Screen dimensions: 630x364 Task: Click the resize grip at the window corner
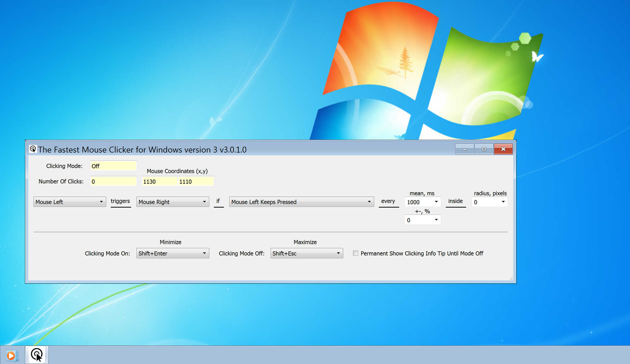511,278
